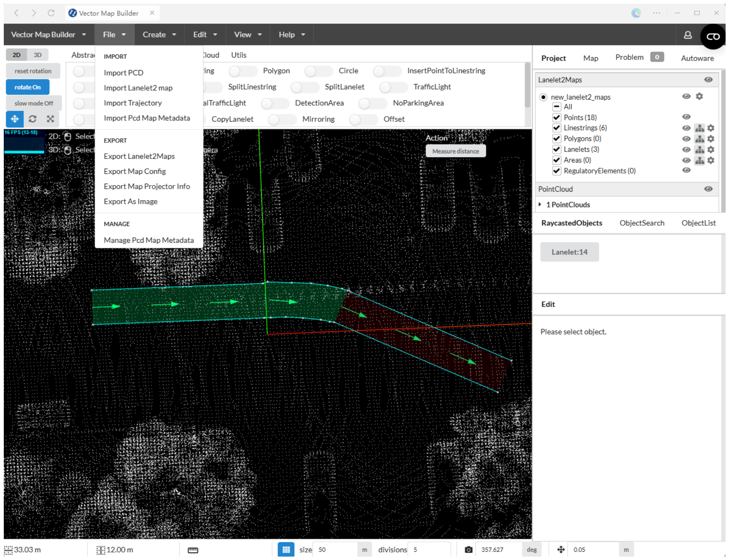This screenshot has width=729, height=560.
Task: Hide PointCloud section with eye icon
Action: tap(709, 189)
